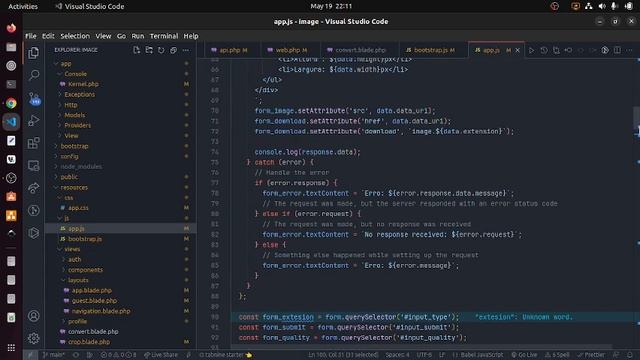Open the Help menu
The width and height of the screenshot is (640, 360).
[191, 36]
